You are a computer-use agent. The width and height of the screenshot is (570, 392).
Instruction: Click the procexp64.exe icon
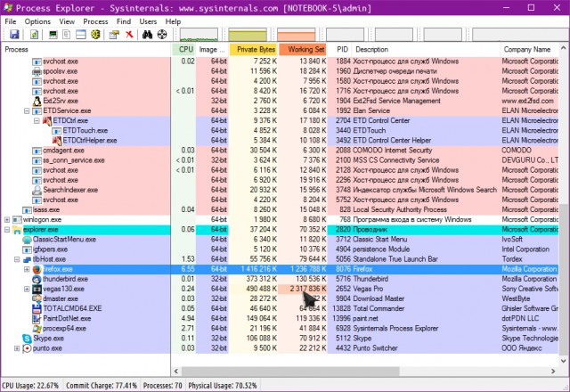[37, 329]
